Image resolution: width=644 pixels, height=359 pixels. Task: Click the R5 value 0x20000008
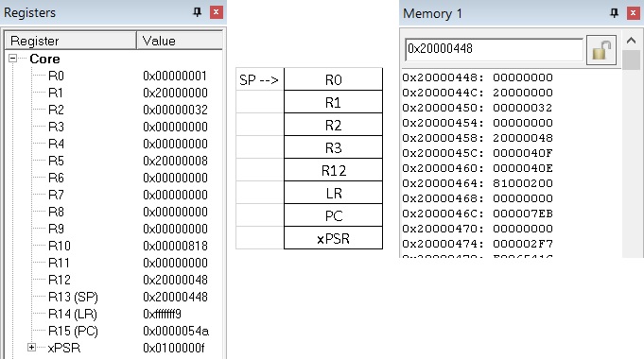coord(175,161)
